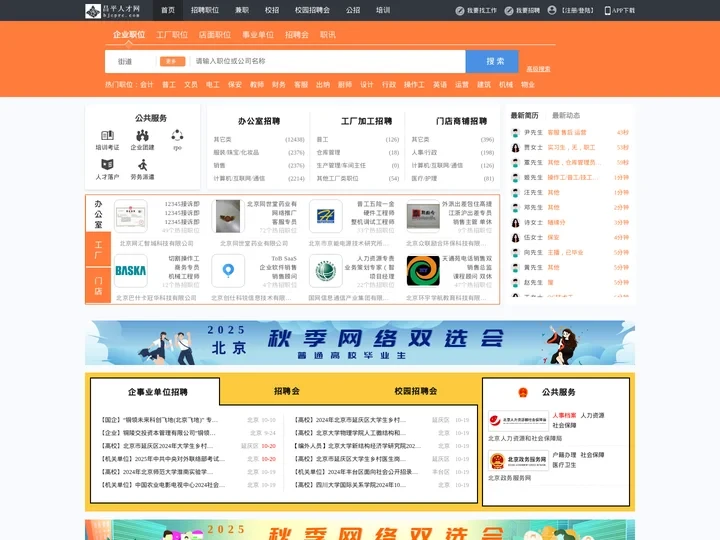The height and width of the screenshot is (540, 720).
Task: Switch to the 最新动态 tab
Action: click(566, 115)
